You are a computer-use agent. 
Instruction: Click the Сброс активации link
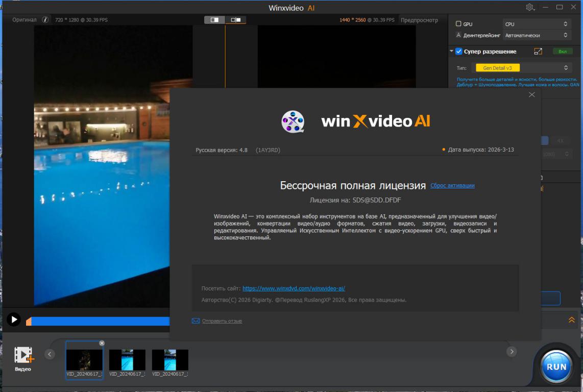click(x=452, y=186)
